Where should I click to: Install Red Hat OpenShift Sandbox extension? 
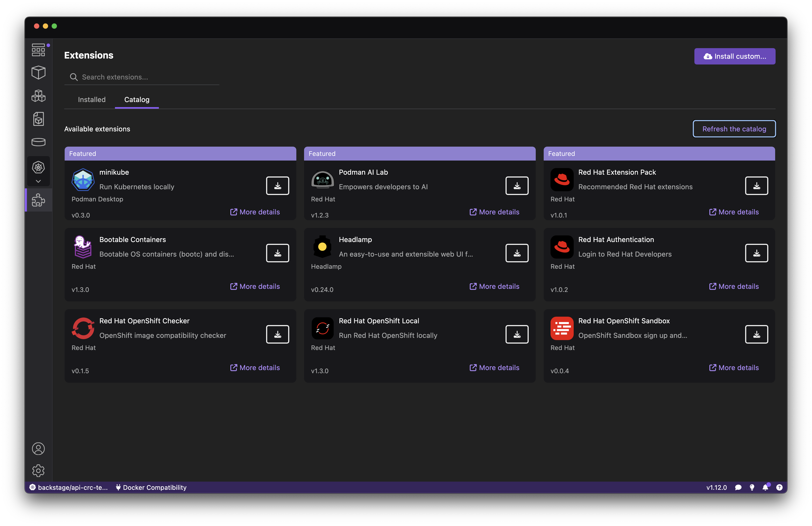[756, 334]
